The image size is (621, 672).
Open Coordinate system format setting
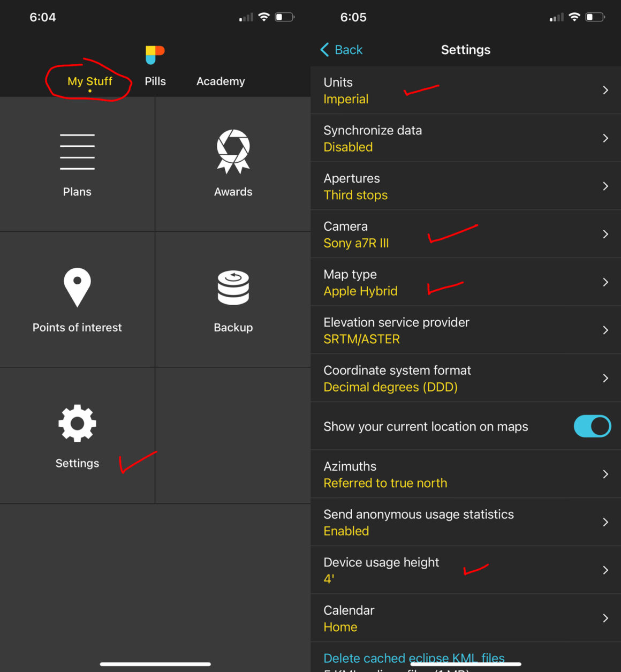(466, 378)
